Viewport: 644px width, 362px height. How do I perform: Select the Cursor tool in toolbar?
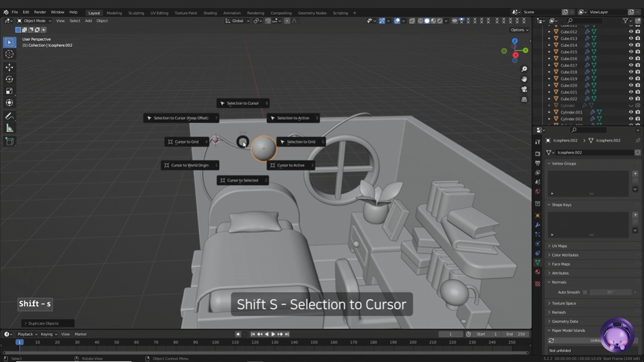[9, 54]
